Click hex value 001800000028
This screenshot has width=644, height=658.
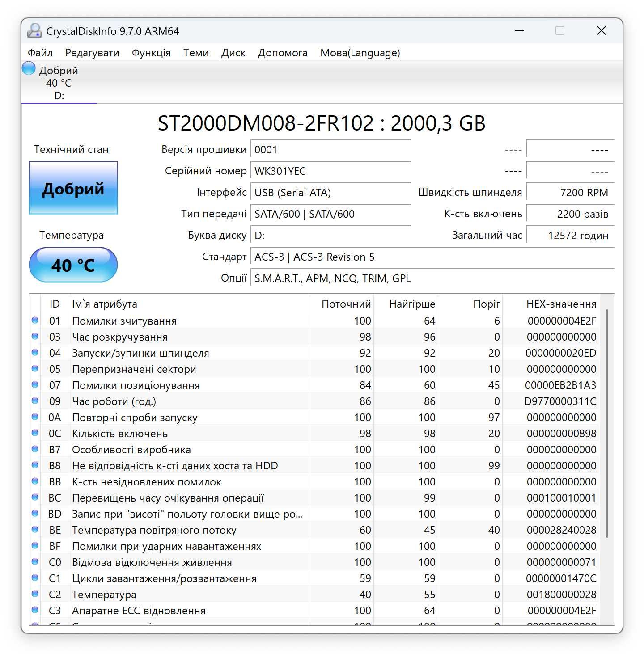(x=561, y=594)
